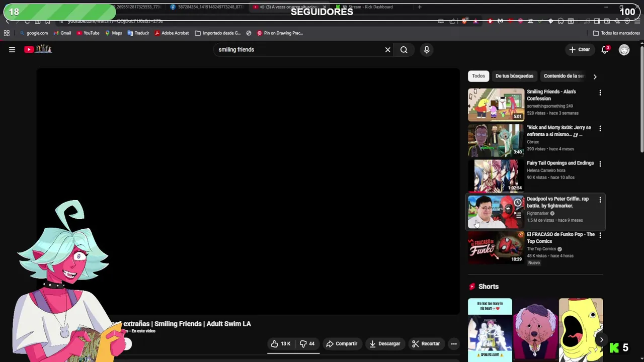The image size is (644, 362).
Task: Add Deadpool vs Peter Griffin to Watch later
Action: (518, 203)
